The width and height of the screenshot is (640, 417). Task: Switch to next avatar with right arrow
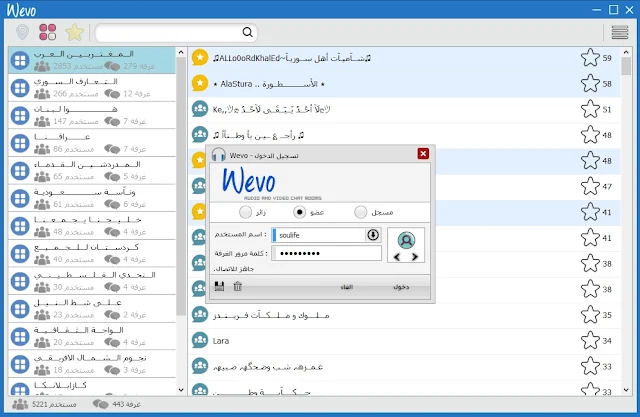(415, 257)
